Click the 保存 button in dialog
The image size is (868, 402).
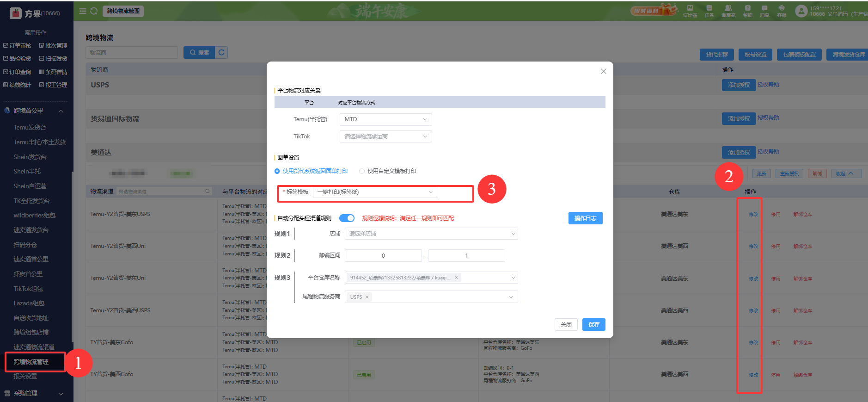pos(593,324)
